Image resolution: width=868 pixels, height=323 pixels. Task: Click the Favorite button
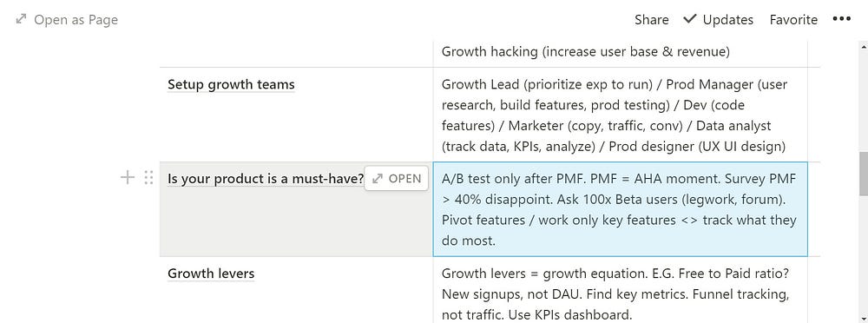click(x=793, y=20)
